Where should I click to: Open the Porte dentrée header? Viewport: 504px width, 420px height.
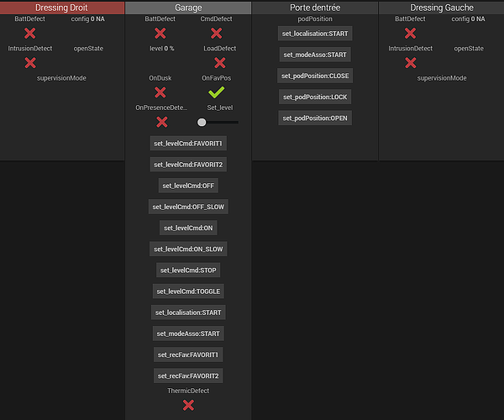click(315, 8)
